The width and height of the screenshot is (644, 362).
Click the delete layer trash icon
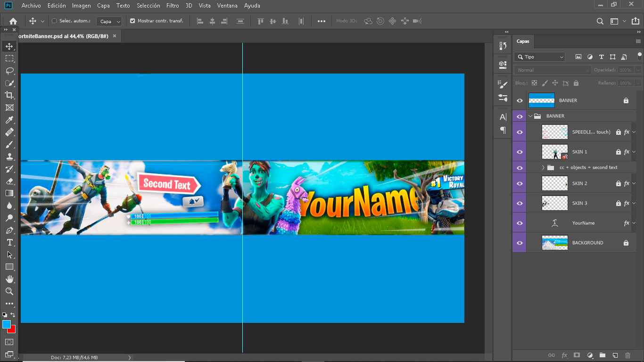tap(627, 355)
